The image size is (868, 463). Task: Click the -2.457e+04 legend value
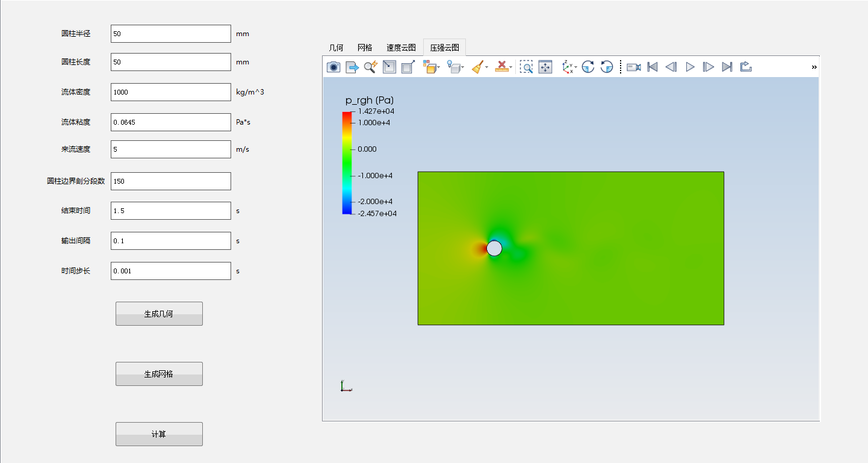(x=377, y=213)
